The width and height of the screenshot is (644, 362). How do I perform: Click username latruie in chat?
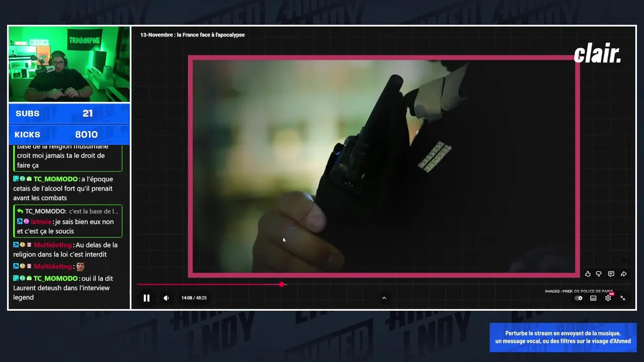pos(42,222)
